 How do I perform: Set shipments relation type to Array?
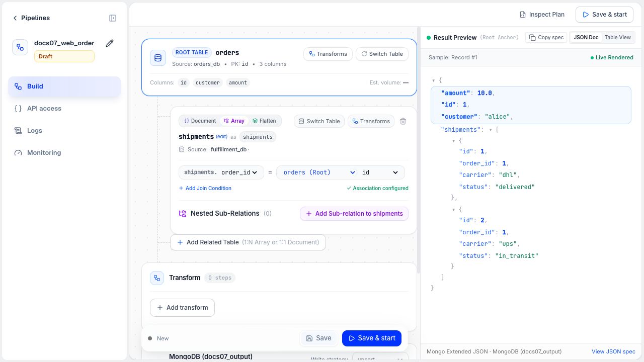click(x=234, y=121)
